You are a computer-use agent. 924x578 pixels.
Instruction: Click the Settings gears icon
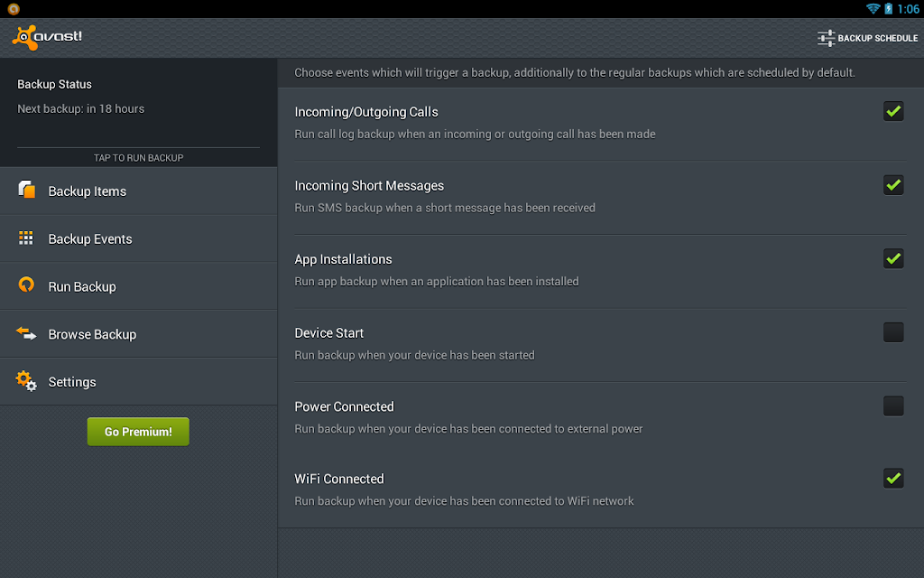26,381
